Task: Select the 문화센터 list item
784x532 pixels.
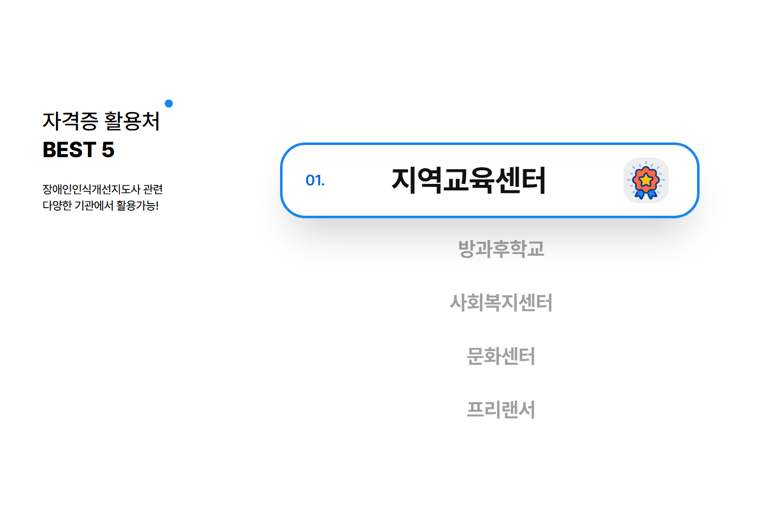Action: [501, 356]
